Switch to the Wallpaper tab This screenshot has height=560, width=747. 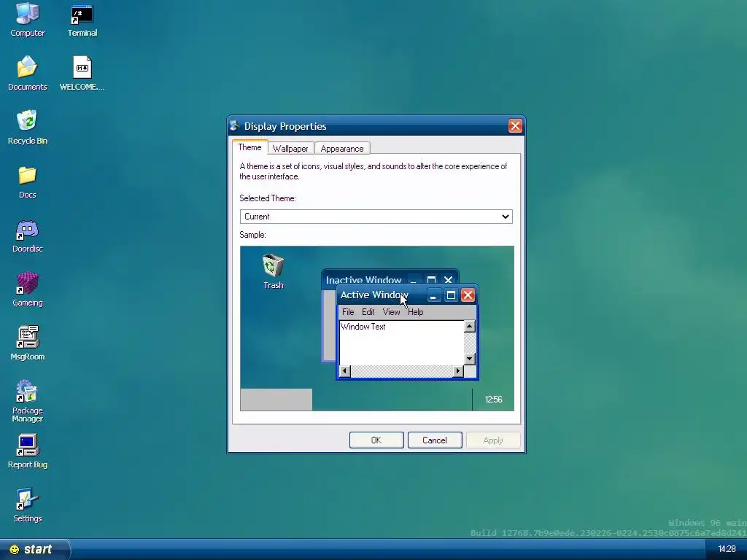[290, 149]
